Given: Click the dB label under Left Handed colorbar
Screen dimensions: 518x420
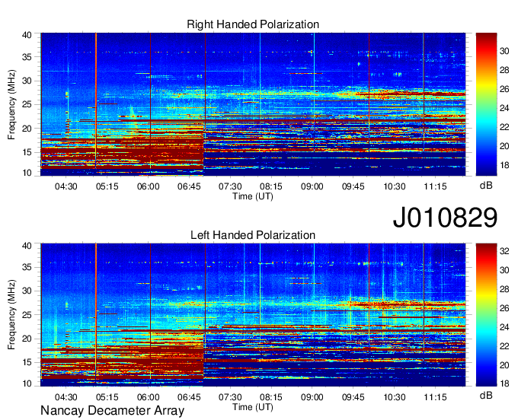Looking at the screenshot, I should tap(486, 395).
